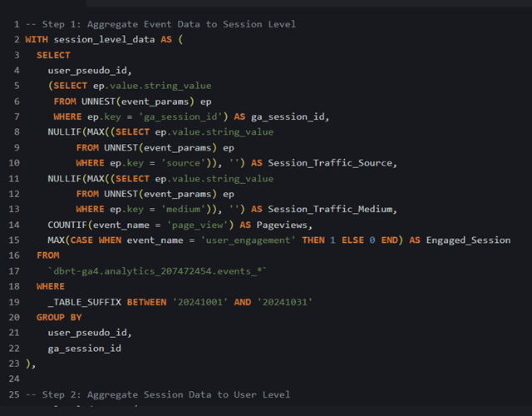Click 'UNNEST(event_params)' on line 12
Image resolution: width=532 pixels, height=416 pixels.
(160, 194)
